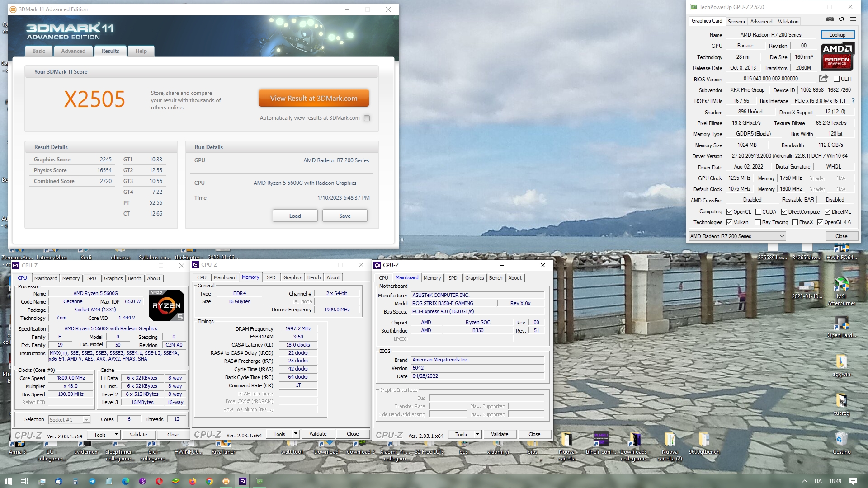This screenshot has width=868, height=488.
Task: Click the Close button in GPU-Z
Action: (841, 236)
